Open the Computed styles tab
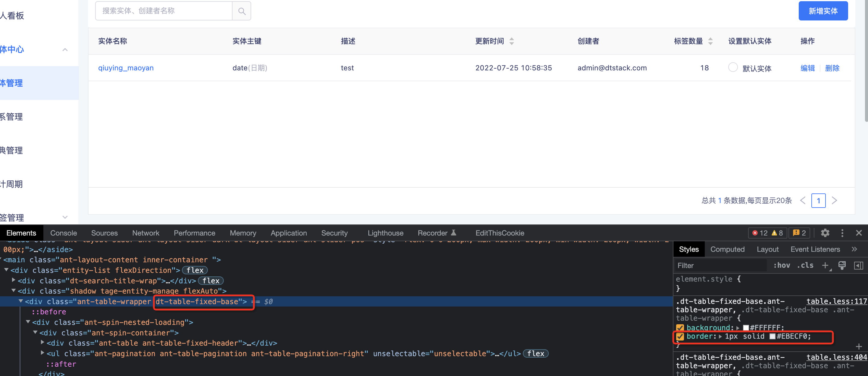The image size is (868, 376). click(x=727, y=249)
